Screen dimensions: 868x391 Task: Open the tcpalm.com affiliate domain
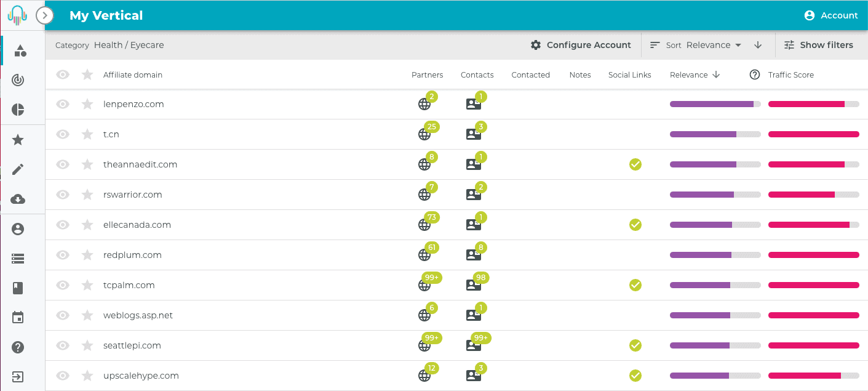(x=129, y=285)
